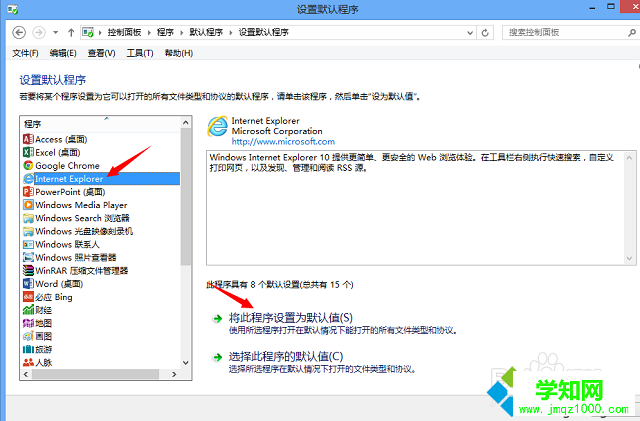Select the PowerPoint icon
This screenshot has height=421, width=640.
coord(28,192)
